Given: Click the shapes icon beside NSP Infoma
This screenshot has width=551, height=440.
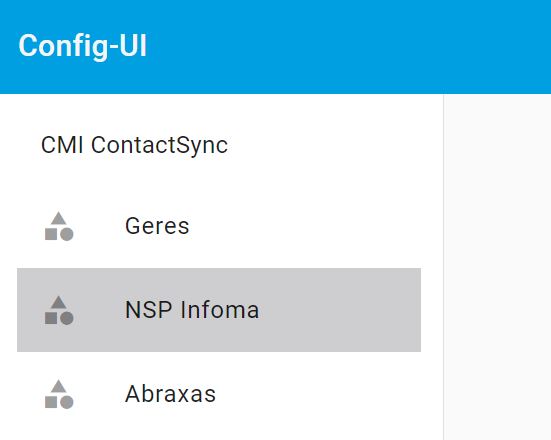Looking at the screenshot, I should [x=59, y=310].
